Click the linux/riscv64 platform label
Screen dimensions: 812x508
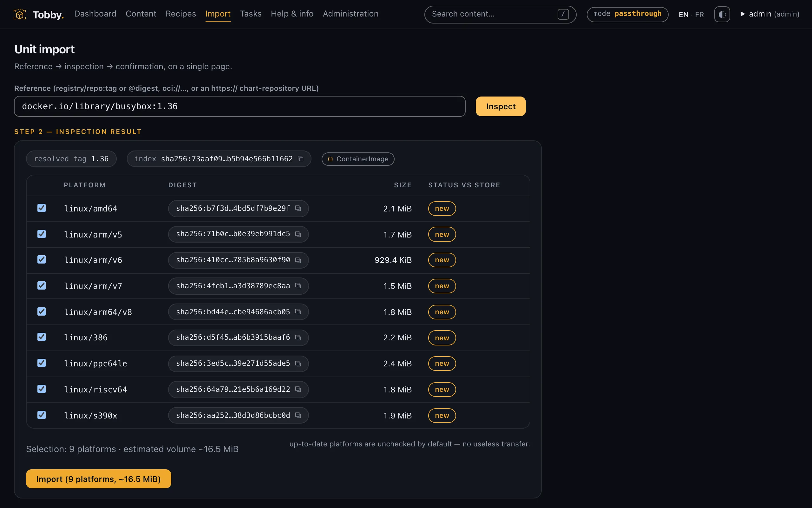click(x=95, y=389)
